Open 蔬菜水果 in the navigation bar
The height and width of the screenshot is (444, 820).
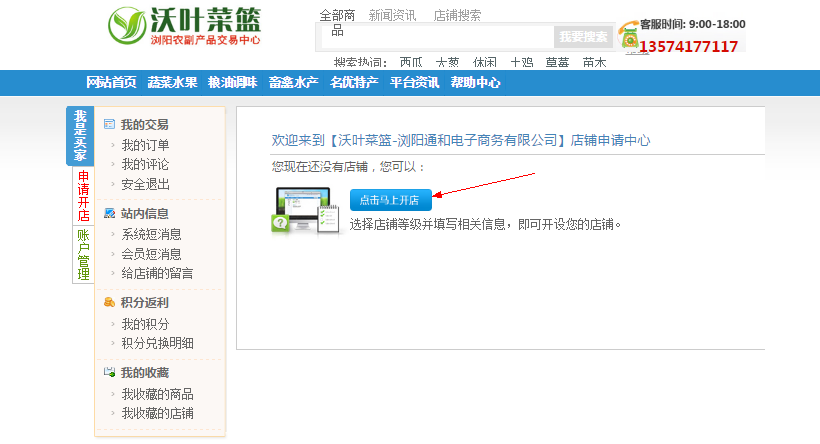172,83
